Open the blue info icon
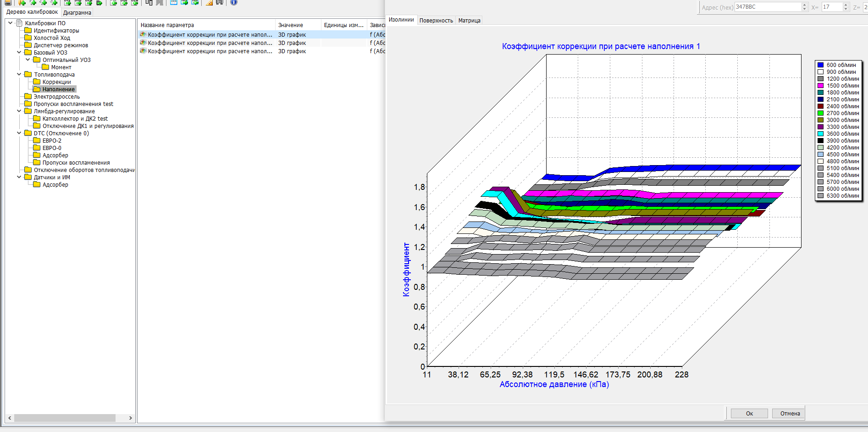 point(234,2)
